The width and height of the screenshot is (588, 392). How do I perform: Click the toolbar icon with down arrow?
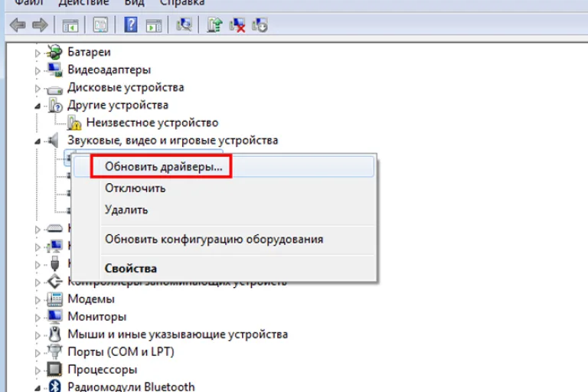[x=260, y=25]
